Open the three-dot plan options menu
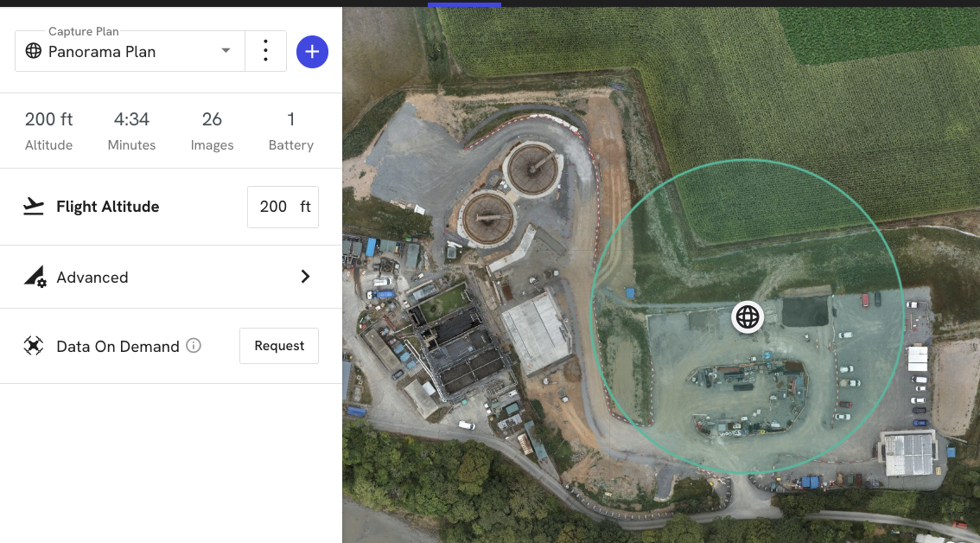This screenshot has width=980, height=543. click(x=265, y=51)
